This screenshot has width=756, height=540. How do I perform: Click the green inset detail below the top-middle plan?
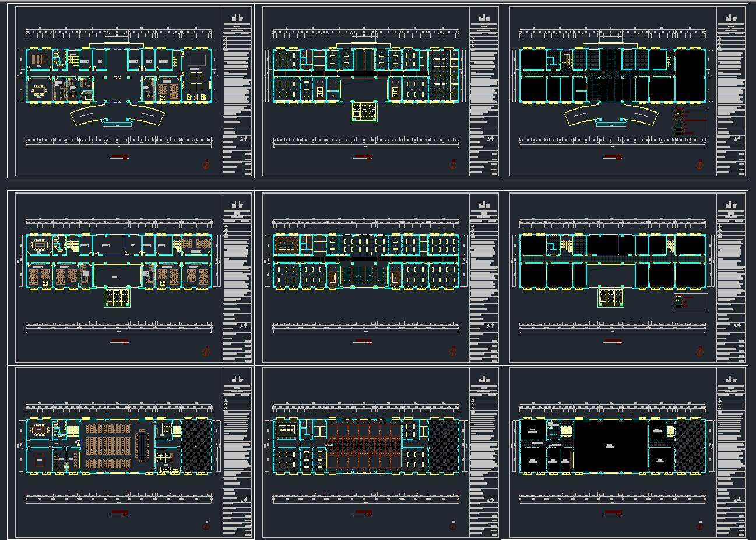tap(364, 111)
